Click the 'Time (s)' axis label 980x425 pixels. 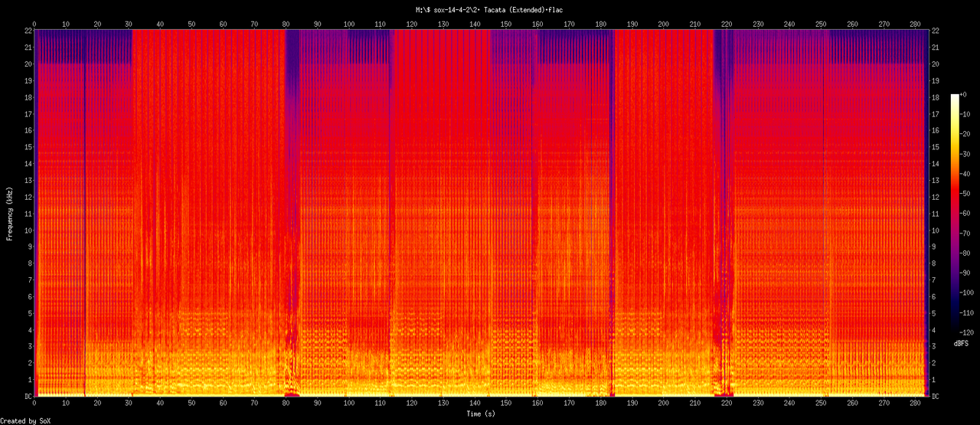point(482,414)
